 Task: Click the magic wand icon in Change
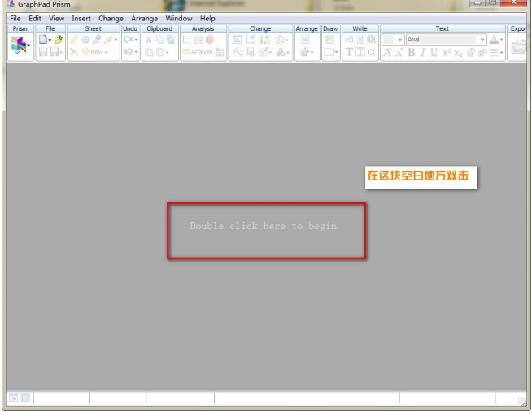click(238, 52)
